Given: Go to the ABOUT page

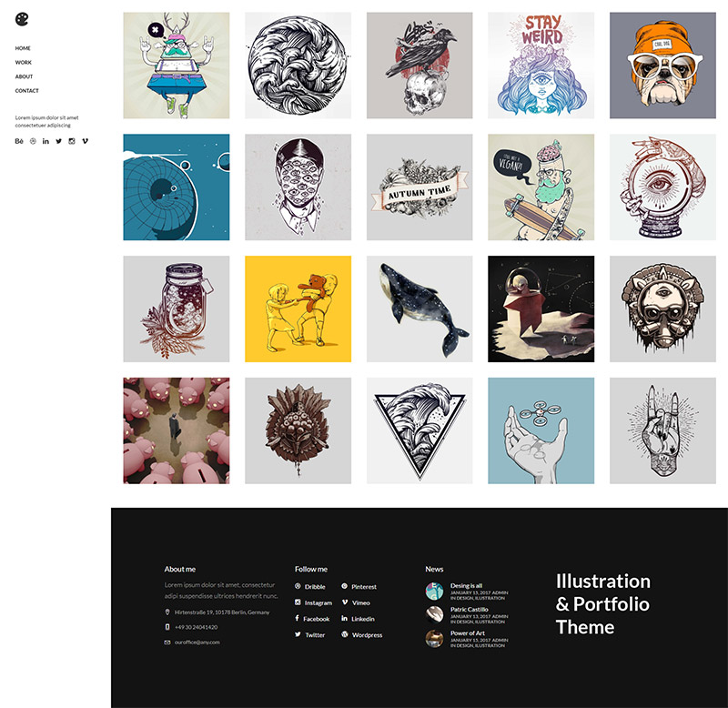Looking at the screenshot, I should (25, 76).
